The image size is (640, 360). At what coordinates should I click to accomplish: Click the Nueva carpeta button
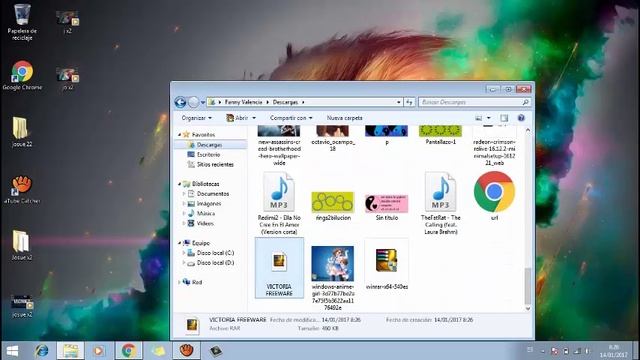coord(344,118)
